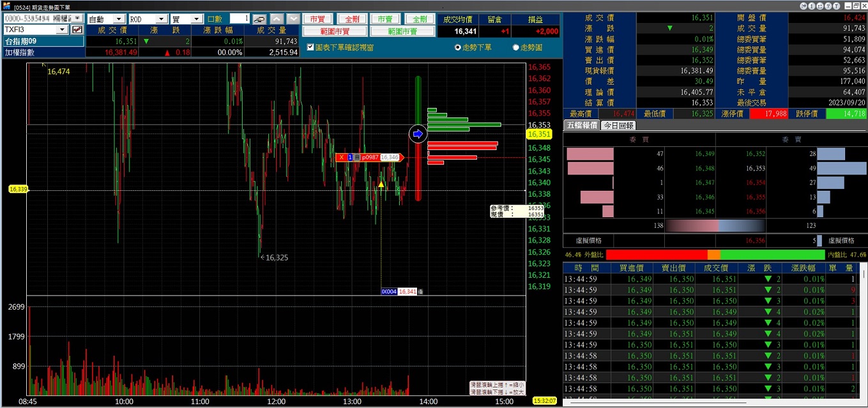Click 全刪 next to 市賣
Image resolution: width=868 pixels, height=408 pixels.
click(x=419, y=19)
